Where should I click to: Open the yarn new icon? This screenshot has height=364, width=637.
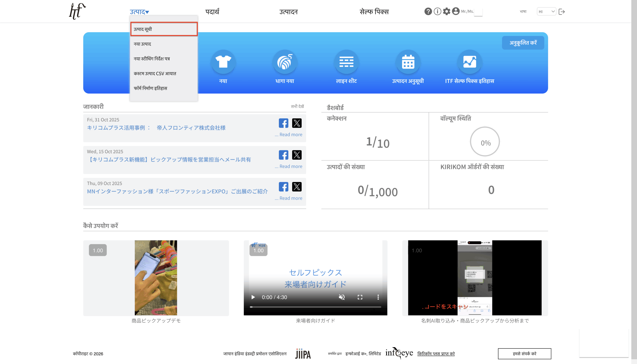tap(285, 62)
